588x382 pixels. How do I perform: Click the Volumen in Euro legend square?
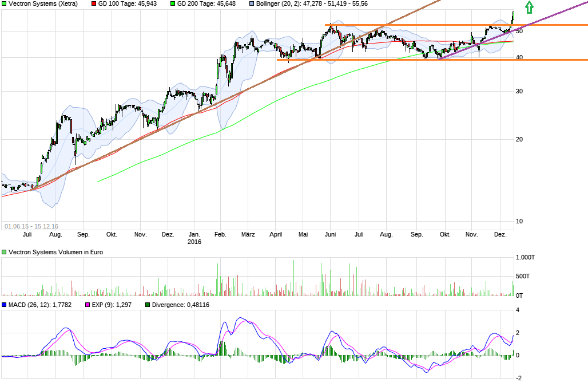pyautogui.click(x=5, y=252)
